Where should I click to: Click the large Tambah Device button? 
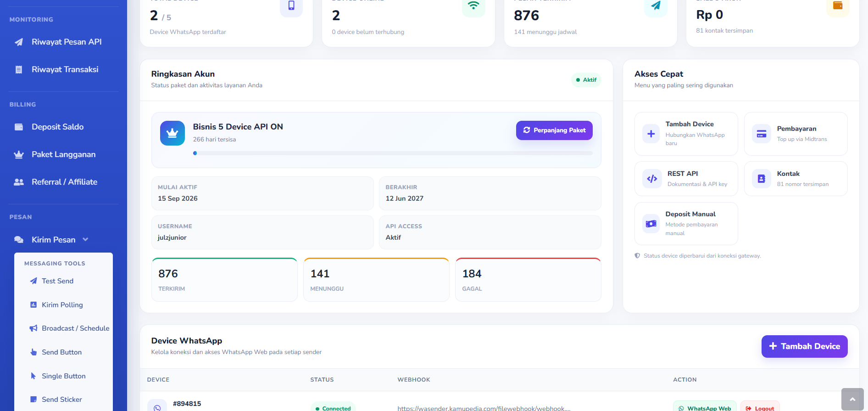tap(804, 346)
